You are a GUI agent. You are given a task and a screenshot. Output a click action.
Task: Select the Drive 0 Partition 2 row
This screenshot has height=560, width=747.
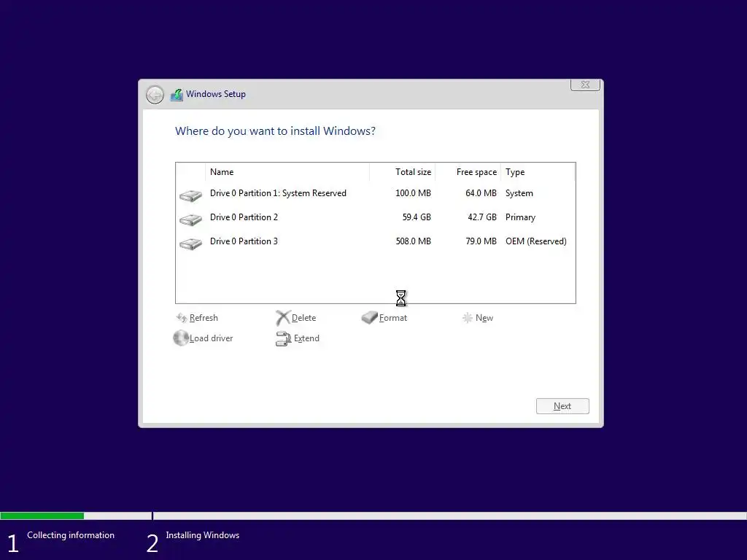[376, 217]
